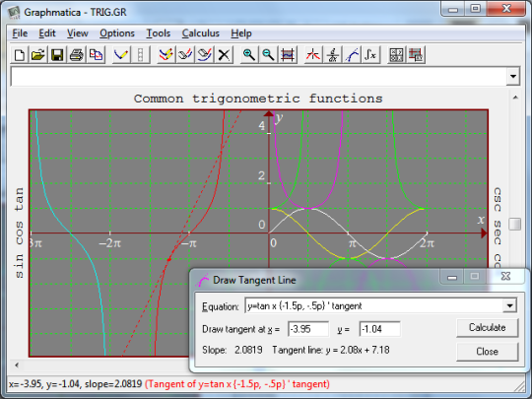Click 'Tangent line: y = 2.08x + 7.18' text

(331, 350)
